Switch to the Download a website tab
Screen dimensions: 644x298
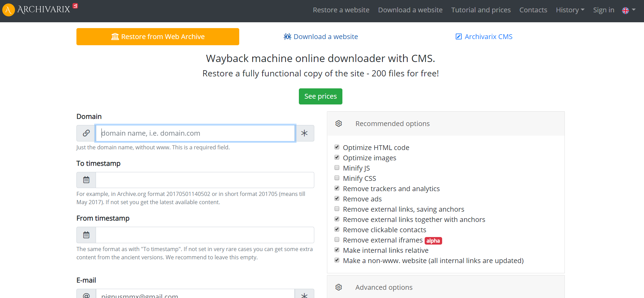click(x=320, y=37)
